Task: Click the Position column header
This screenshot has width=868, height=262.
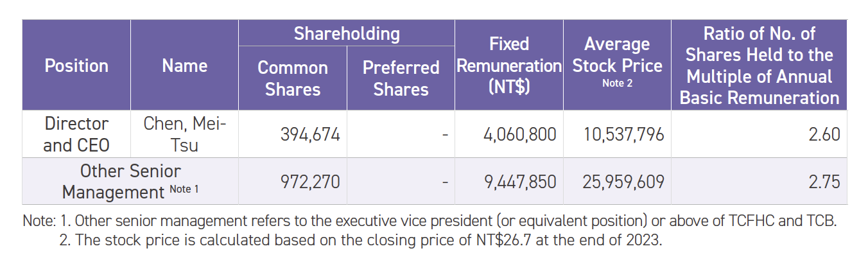Action: [76, 65]
